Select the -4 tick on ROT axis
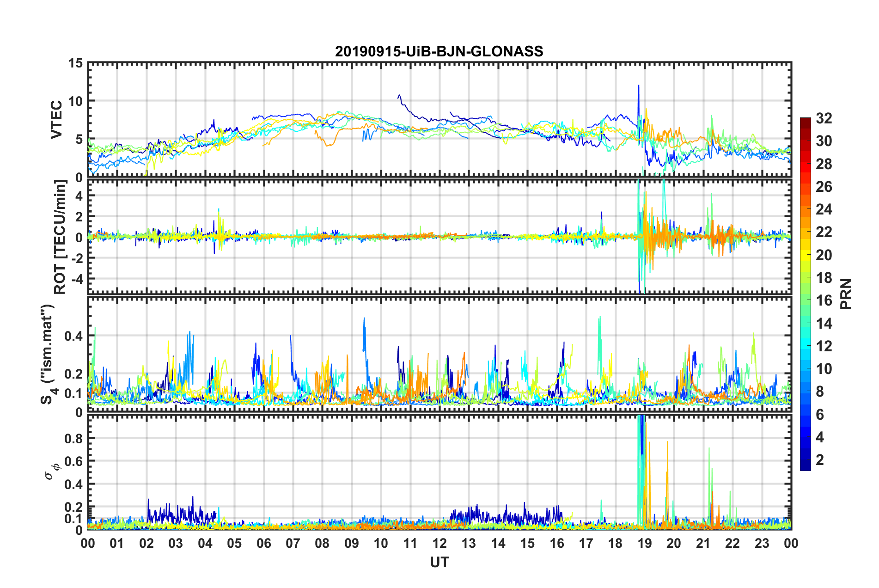Image resolution: width=879 pixels, height=588 pixels. 77,279
